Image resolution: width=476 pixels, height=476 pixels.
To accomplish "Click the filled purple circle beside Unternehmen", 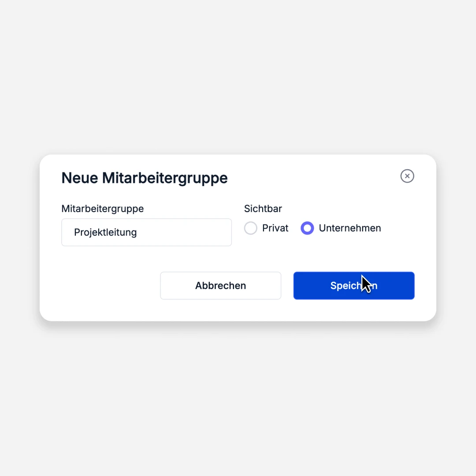I will [307, 228].
